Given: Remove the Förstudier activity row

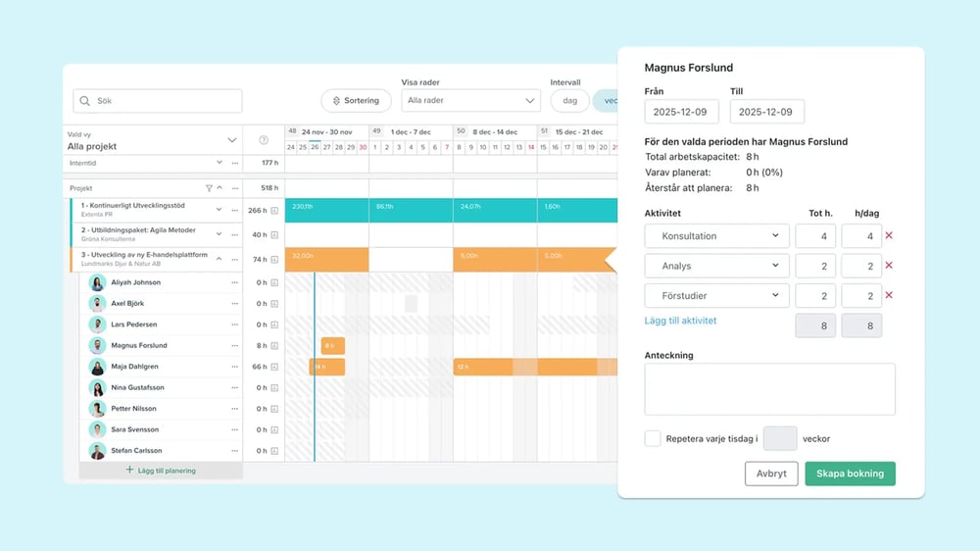Looking at the screenshot, I should (x=889, y=295).
